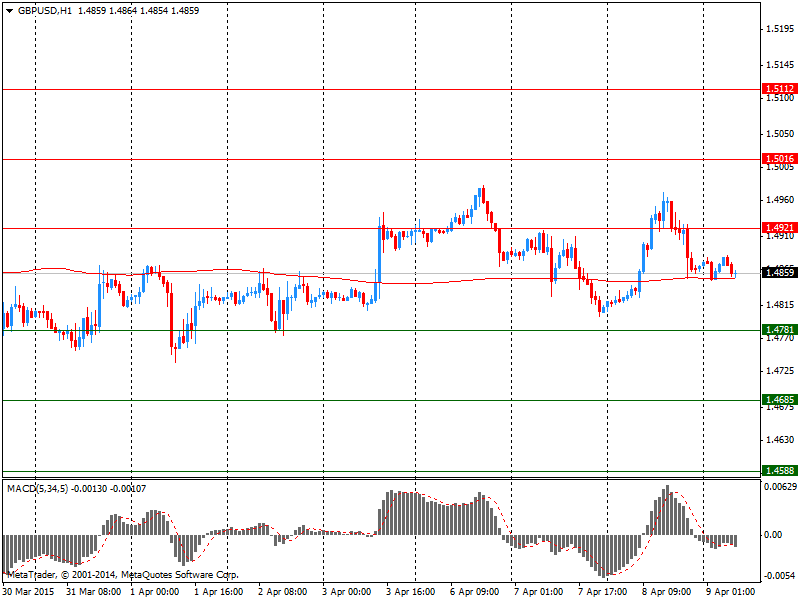Click the current price label 1.4859
The width and height of the screenshot is (800, 600).
click(x=779, y=272)
